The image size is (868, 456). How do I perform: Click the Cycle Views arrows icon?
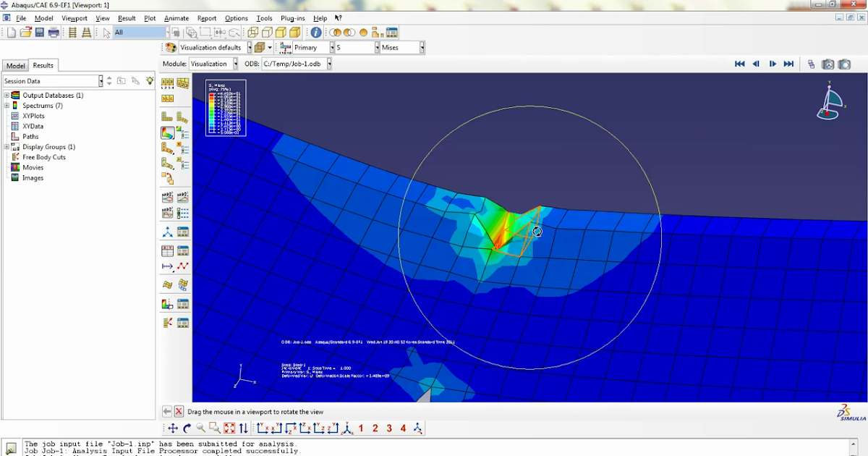[x=244, y=428]
